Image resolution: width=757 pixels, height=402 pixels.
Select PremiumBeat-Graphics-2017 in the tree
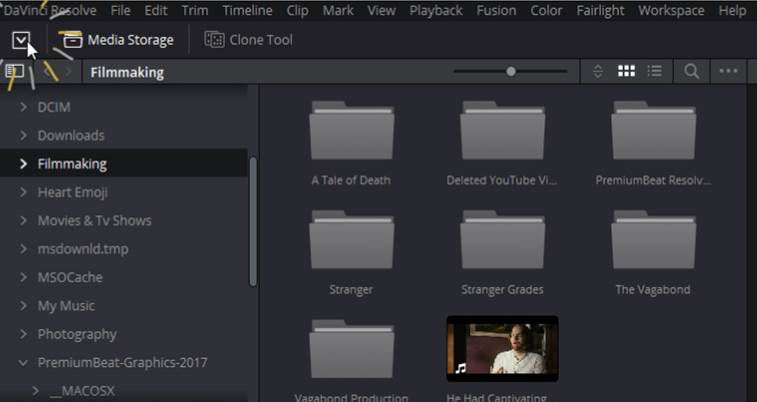click(123, 362)
